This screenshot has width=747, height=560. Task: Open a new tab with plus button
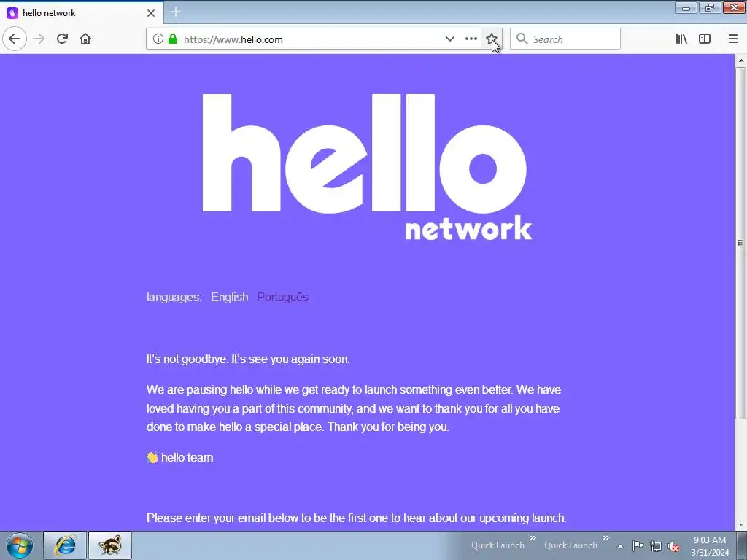point(176,12)
